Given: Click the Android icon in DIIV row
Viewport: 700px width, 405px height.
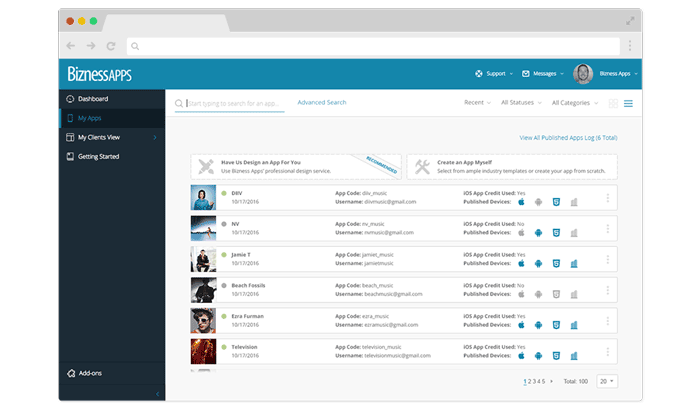Looking at the screenshot, I should [538, 202].
